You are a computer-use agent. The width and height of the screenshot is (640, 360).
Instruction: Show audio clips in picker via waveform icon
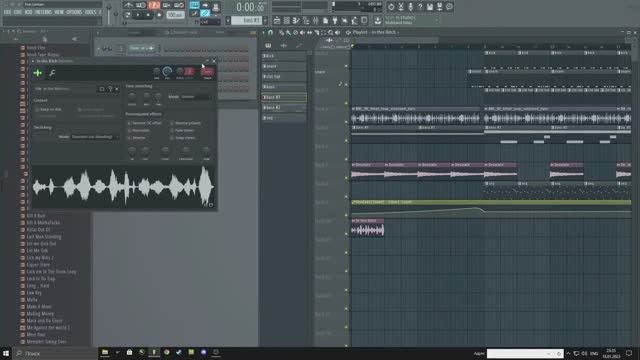coord(284,45)
